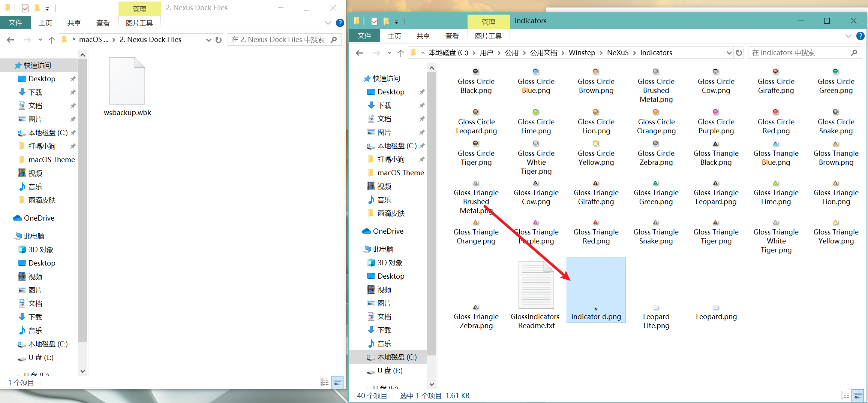Open 文件 menu in Indicators window
This screenshot has width=868, height=403.
[364, 36]
